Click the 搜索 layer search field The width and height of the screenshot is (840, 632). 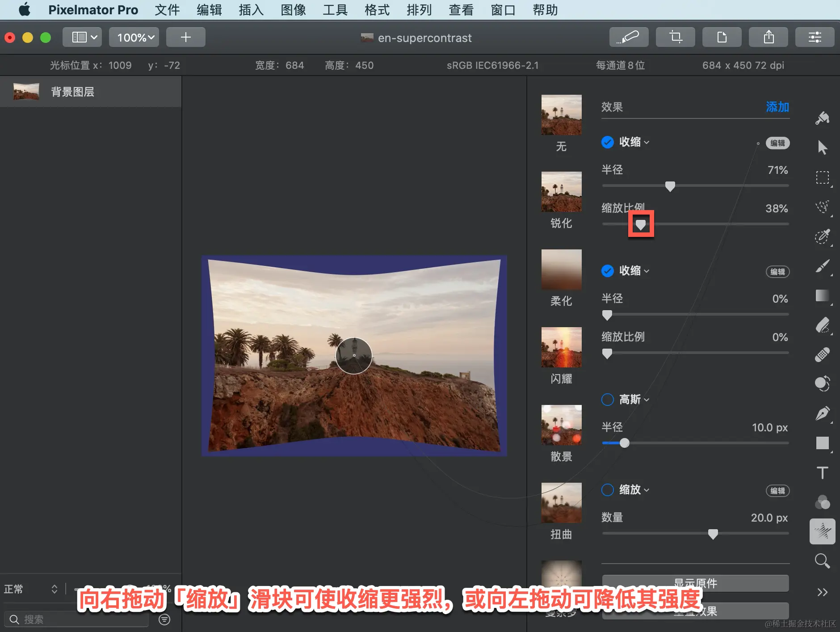[76, 619]
